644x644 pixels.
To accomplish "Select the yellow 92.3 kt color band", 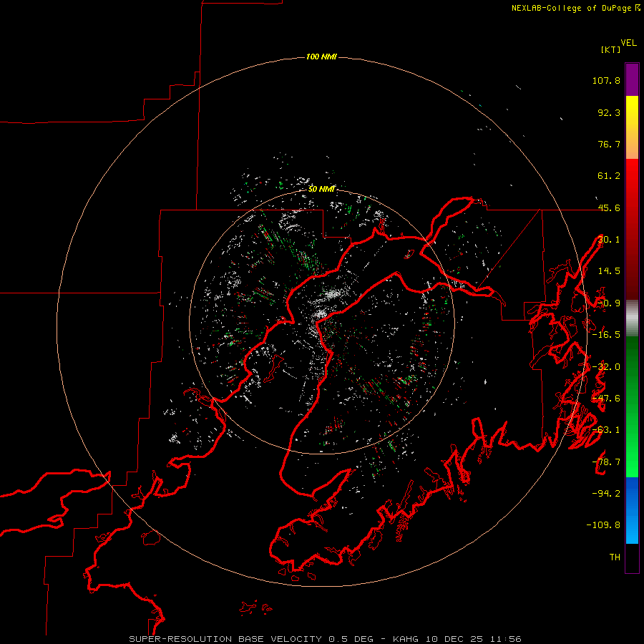I will pyautogui.click(x=632, y=112).
